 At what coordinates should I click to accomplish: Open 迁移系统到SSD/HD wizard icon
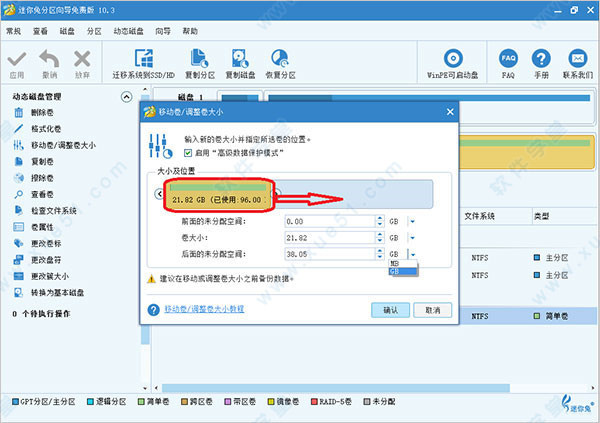point(144,59)
